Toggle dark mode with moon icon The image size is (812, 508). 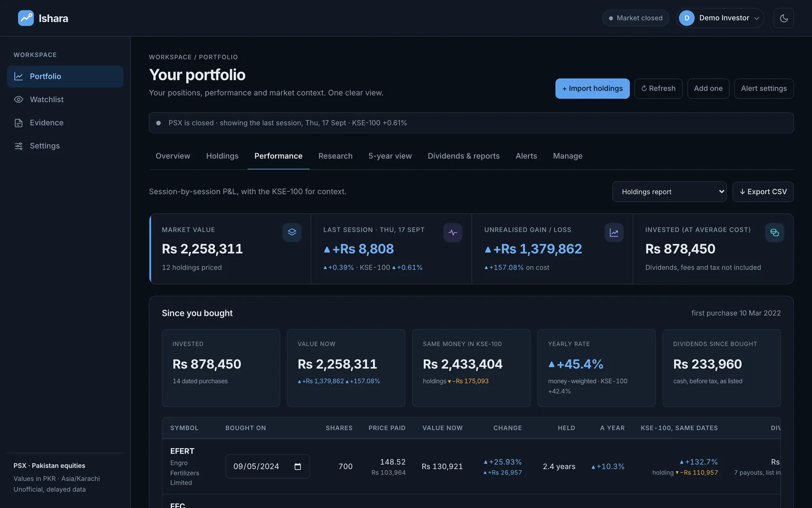coord(784,18)
